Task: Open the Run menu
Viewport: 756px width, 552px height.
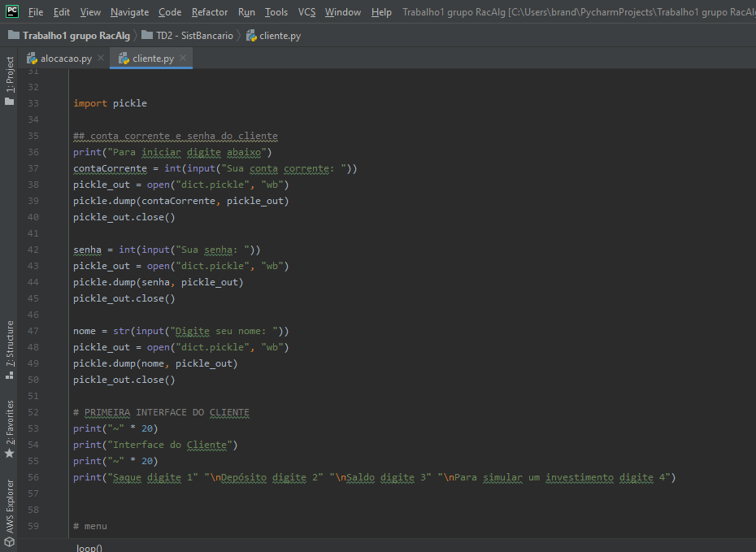Action: click(246, 12)
